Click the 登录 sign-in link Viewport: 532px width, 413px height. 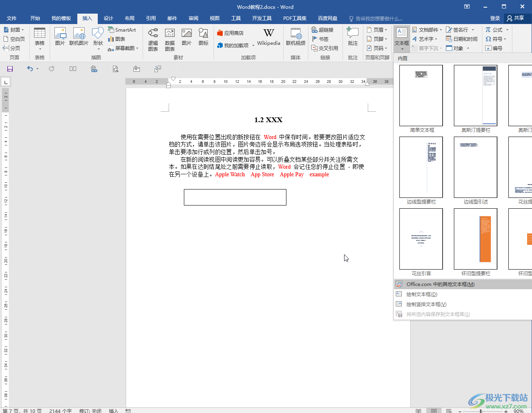coord(495,18)
